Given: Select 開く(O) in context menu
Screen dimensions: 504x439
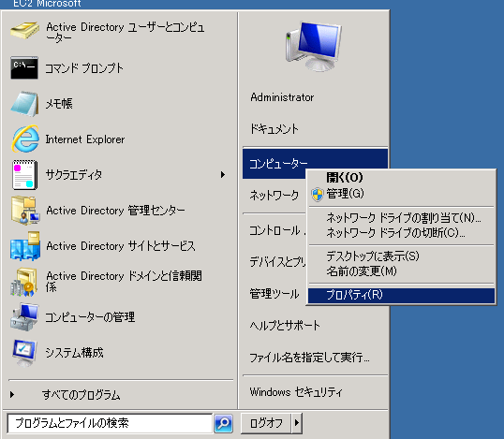Looking at the screenshot, I should pyautogui.click(x=401, y=178).
